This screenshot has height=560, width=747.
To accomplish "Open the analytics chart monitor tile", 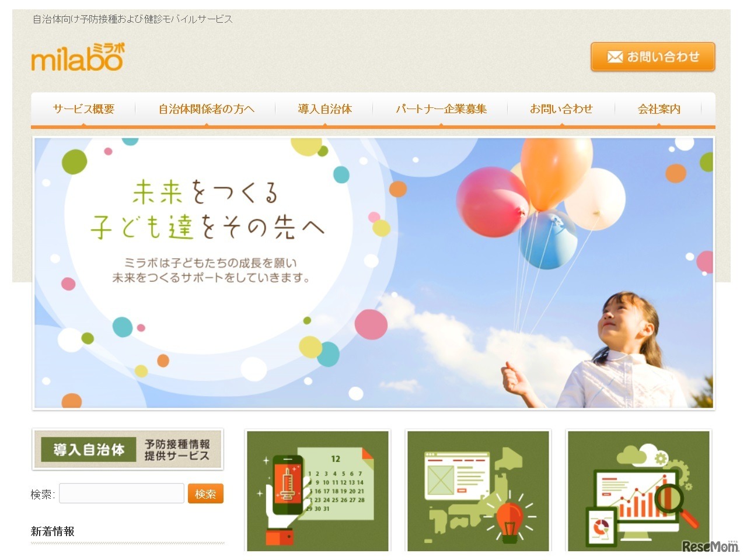I will click(638, 491).
